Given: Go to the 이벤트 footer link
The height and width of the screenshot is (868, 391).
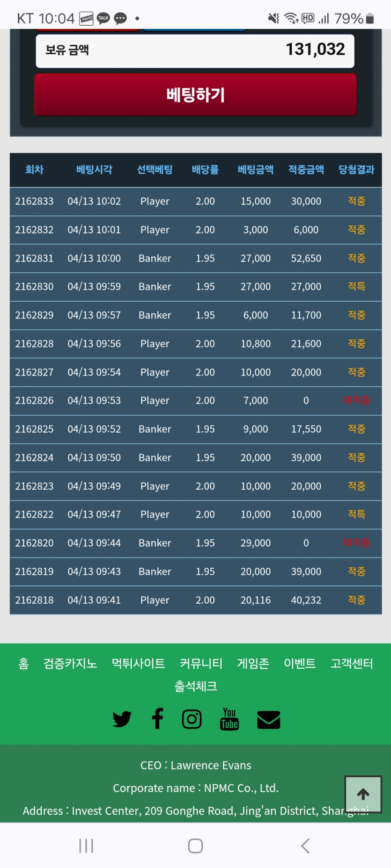Looking at the screenshot, I should click(300, 663).
